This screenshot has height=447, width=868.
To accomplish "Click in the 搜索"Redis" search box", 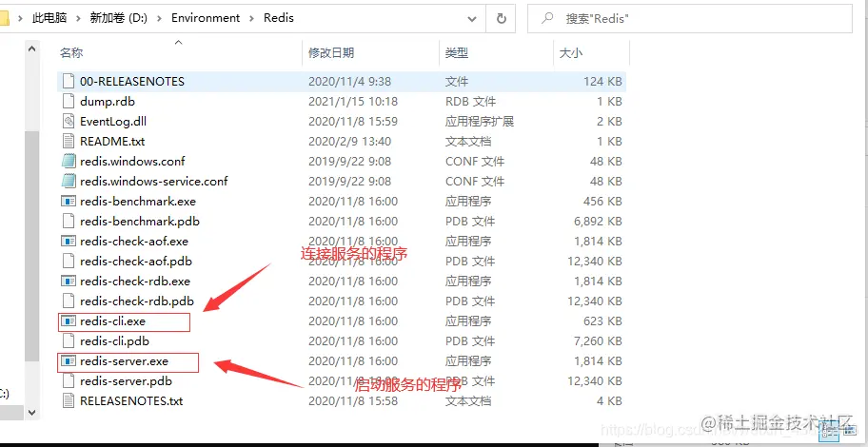I will coord(690,19).
